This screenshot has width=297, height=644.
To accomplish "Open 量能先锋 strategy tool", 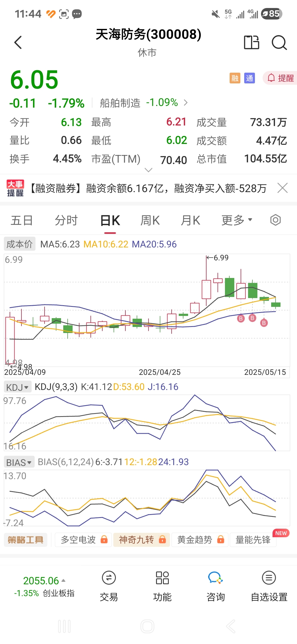I will coord(253,540).
